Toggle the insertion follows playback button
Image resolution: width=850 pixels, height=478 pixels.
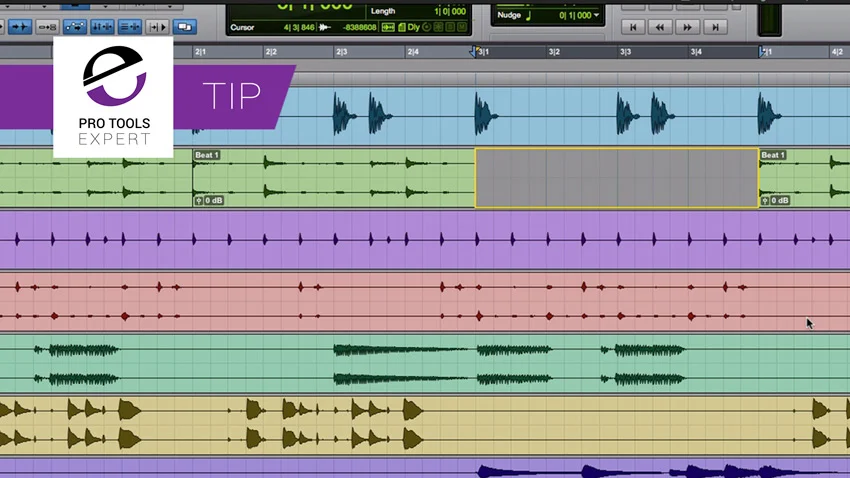tap(157, 27)
